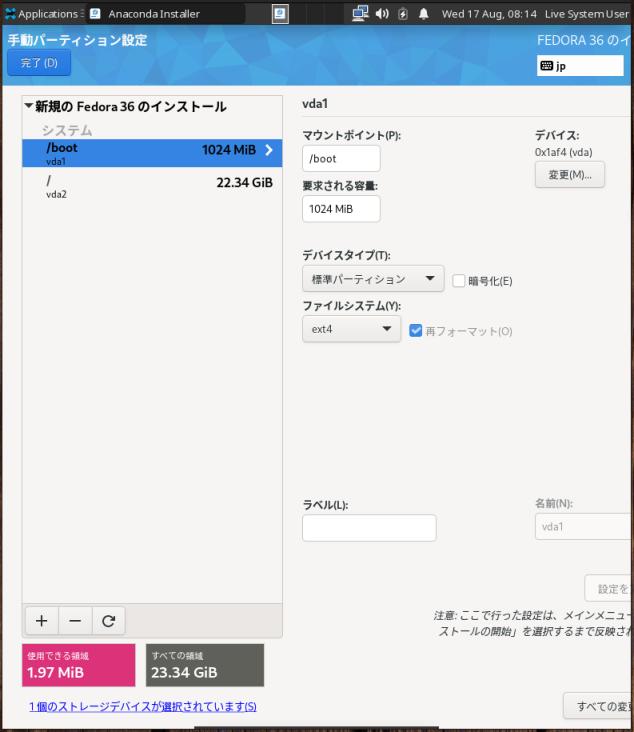Image resolution: width=634 pixels, height=732 pixels.
Task: Click the installer window icon in panel
Action: click(280, 14)
